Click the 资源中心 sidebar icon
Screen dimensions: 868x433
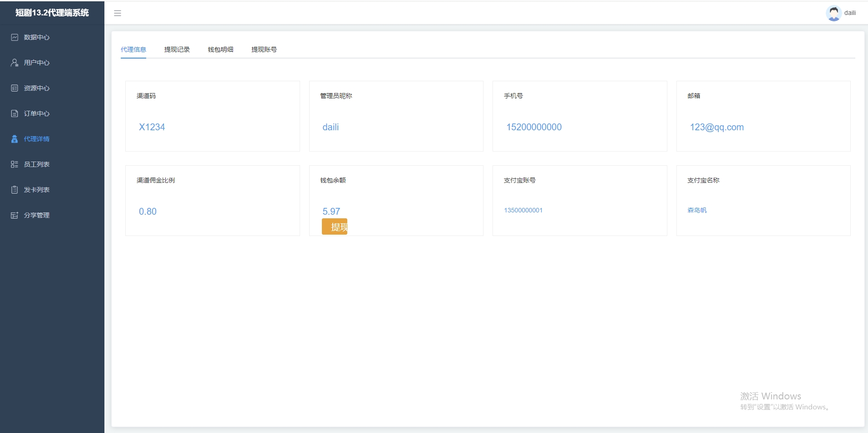coord(15,88)
